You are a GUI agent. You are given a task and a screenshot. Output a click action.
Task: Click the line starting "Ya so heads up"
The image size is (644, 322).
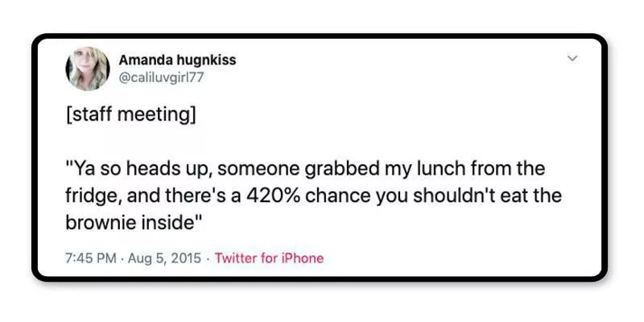pos(306,169)
